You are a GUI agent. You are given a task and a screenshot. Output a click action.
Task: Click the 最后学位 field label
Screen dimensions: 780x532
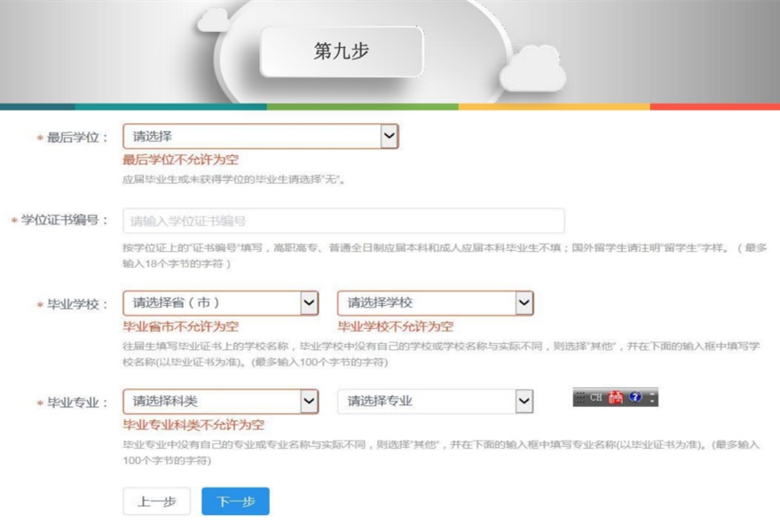[x=76, y=138]
